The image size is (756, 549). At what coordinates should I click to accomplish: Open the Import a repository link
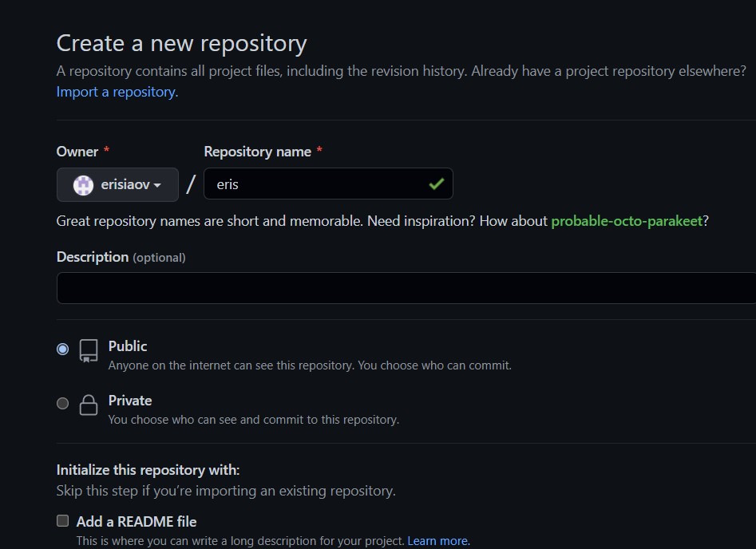pyautogui.click(x=117, y=92)
